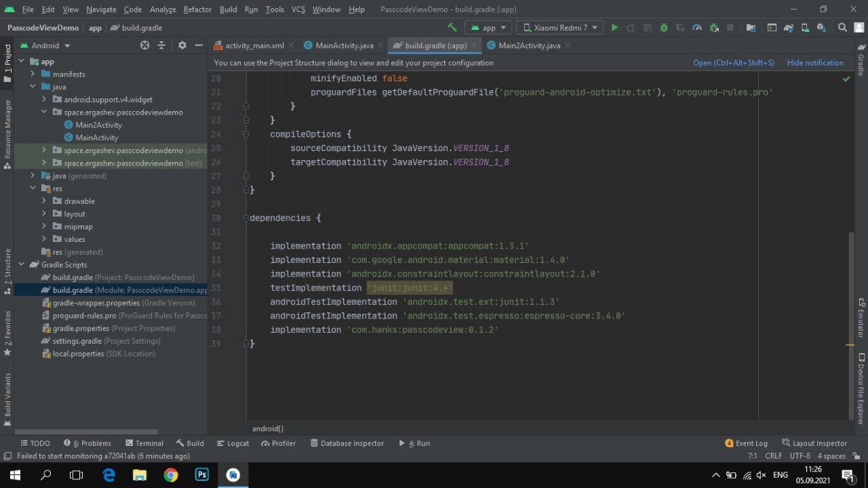Open the Navigate menu
The height and width of the screenshot is (488, 868).
coord(101,9)
